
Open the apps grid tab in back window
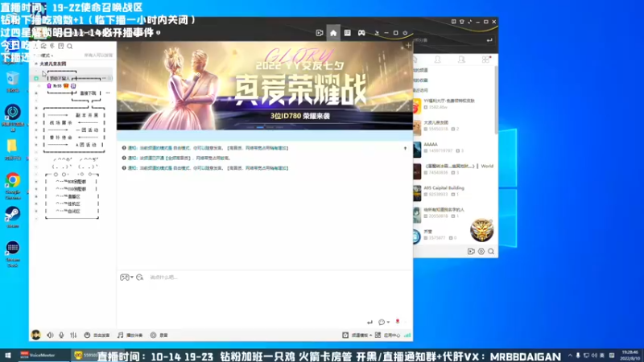pos(486,60)
